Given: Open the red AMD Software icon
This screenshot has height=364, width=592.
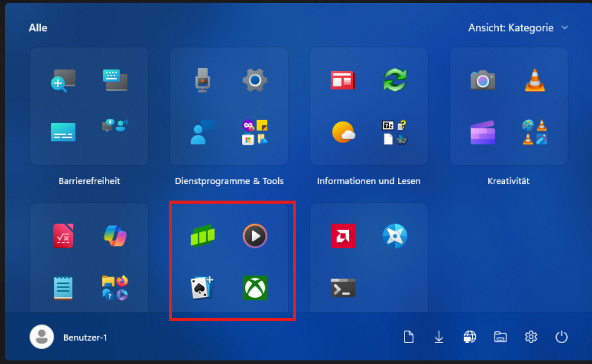Looking at the screenshot, I should click(343, 236).
